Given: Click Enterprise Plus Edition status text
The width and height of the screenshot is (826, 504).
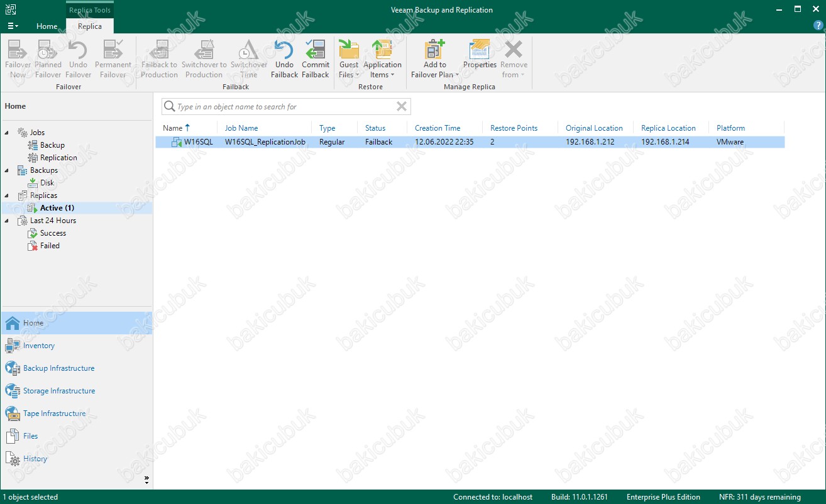Looking at the screenshot, I should pos(663,497).
